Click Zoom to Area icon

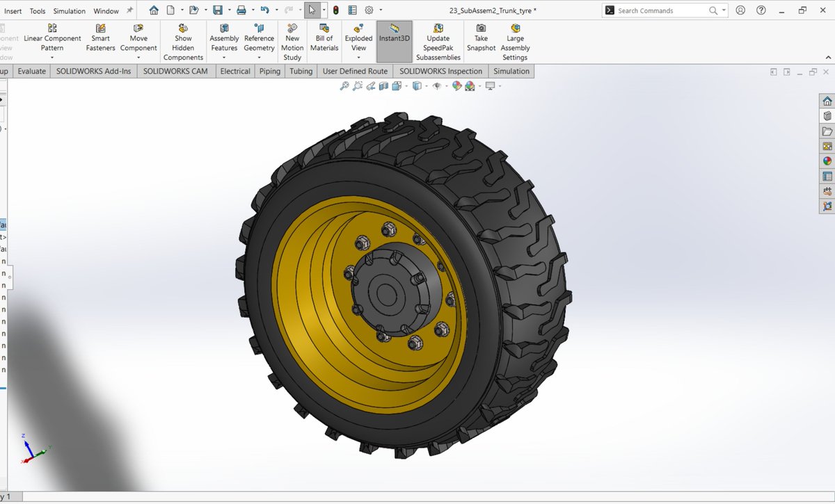pos(358,86)
